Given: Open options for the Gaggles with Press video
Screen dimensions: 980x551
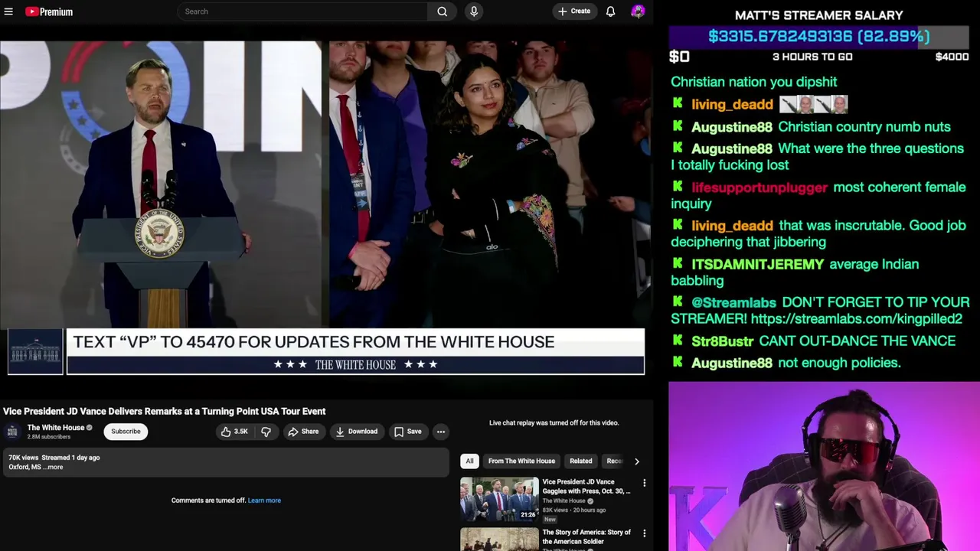Looking at the screenshot, I should click(x=644, y=483).
